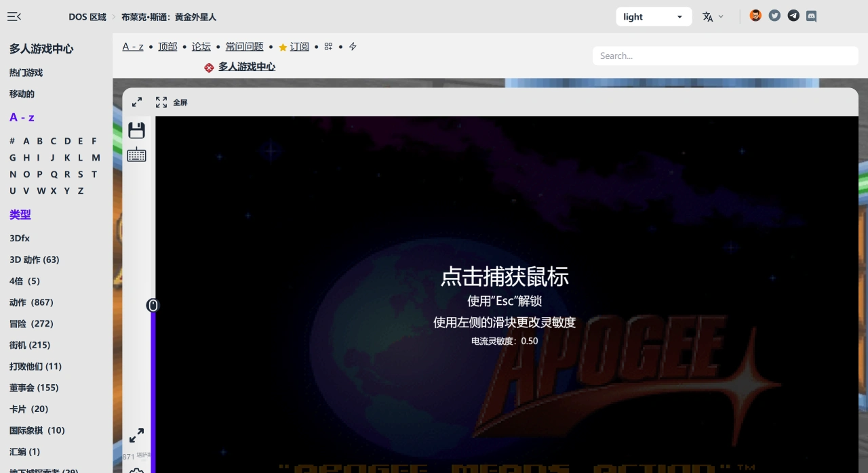Viewport: 868px width, 473px height.
Task: Select letter U in sidebar index
Action: tap(13, 190)
